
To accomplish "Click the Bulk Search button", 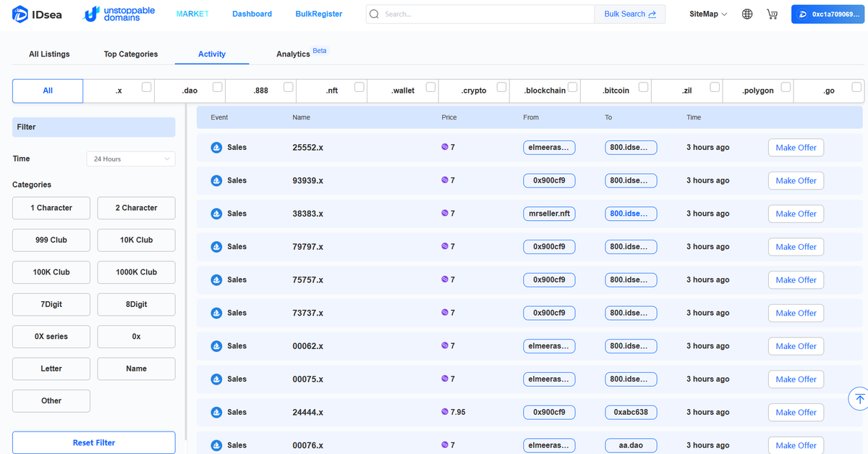I will (x=630, y=14).
